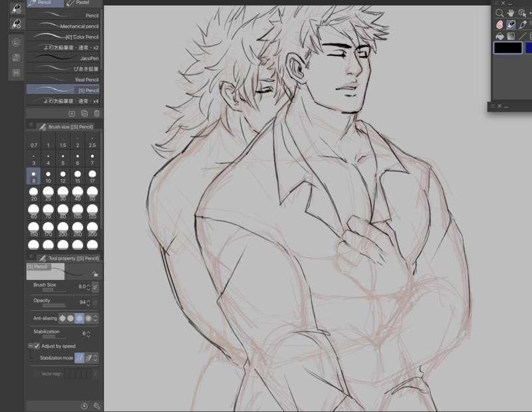Select the Hand move tool

(x=511, y=13)
